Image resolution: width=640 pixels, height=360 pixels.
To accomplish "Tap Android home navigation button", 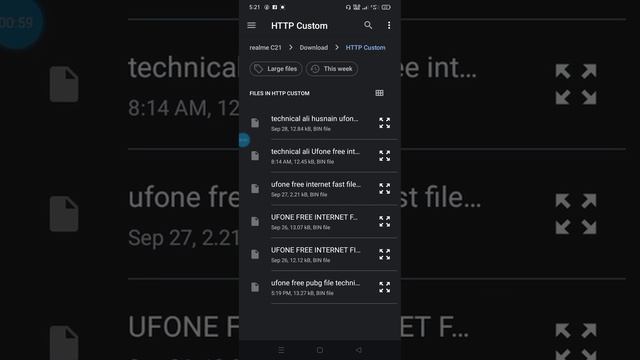I will (x=320, y=350).
